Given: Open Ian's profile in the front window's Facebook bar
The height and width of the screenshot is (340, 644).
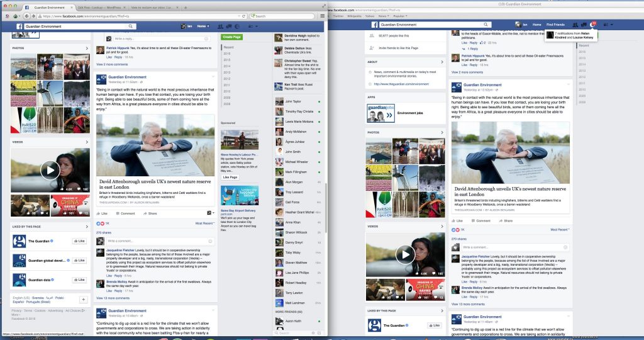Looking at the screenshot, I should point(186,26).
